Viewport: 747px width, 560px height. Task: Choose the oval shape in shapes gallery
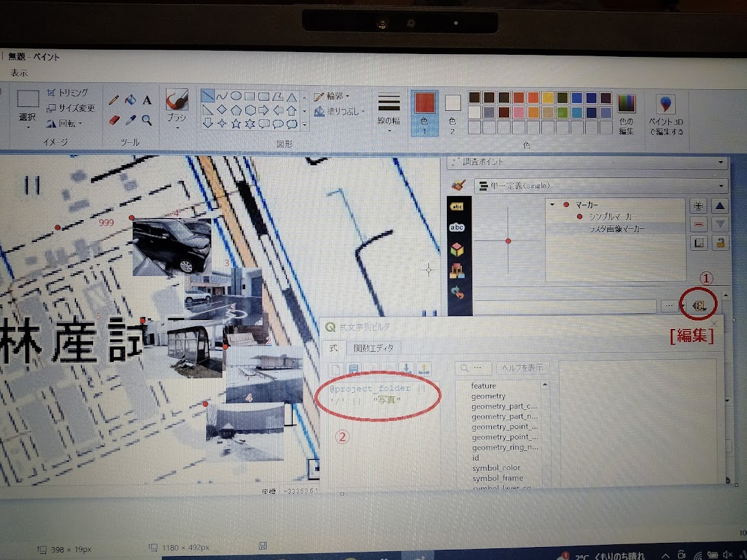coord(235,97)
